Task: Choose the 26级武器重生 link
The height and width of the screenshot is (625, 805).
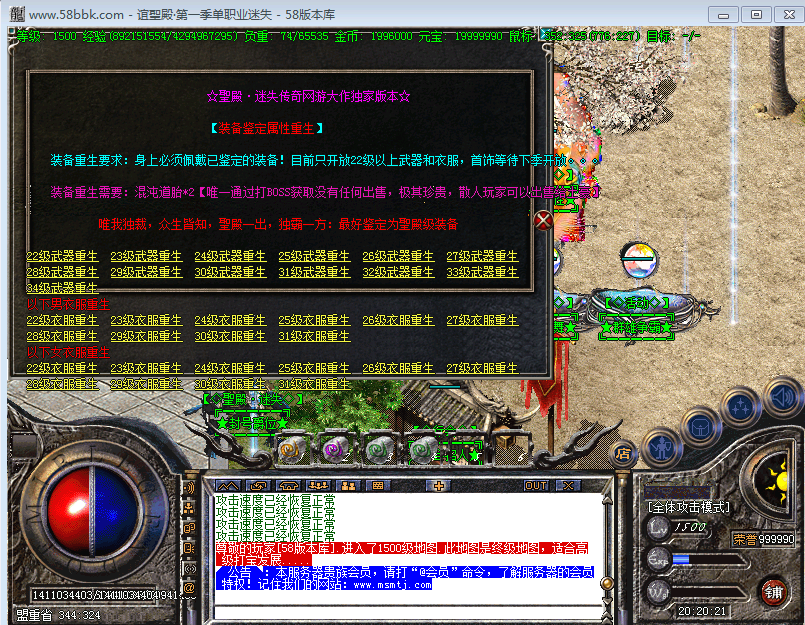Action: point(398,256)
